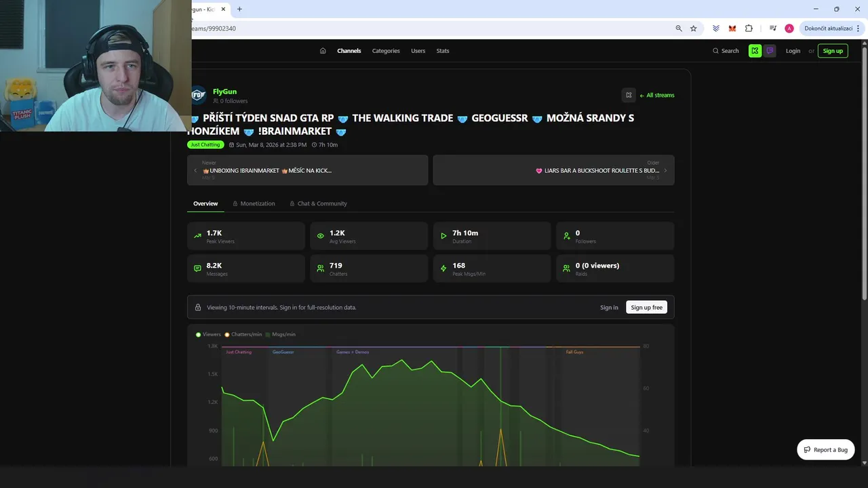868x488 pixels.
Task: Click the clock icon beside 7h 10m
Action: (315, 144)
